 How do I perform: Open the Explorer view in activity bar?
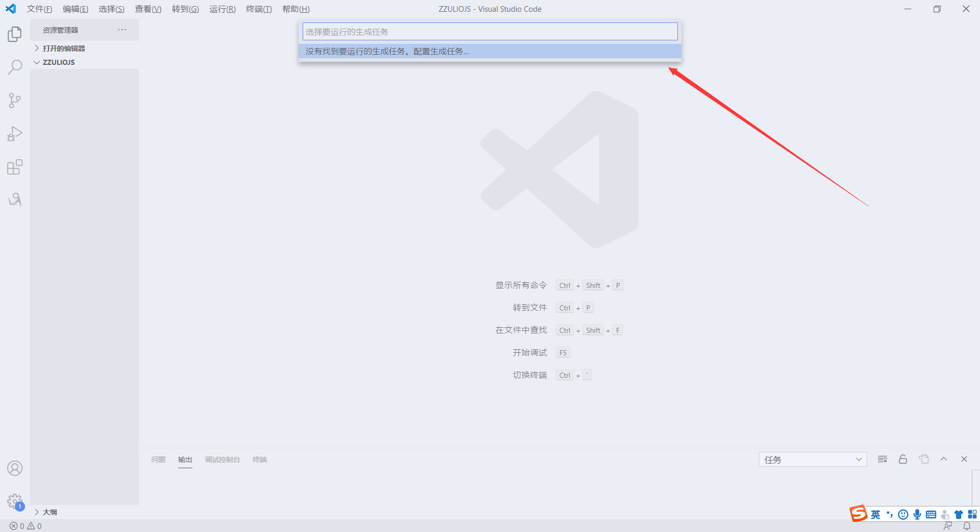(x=15, y=34)
